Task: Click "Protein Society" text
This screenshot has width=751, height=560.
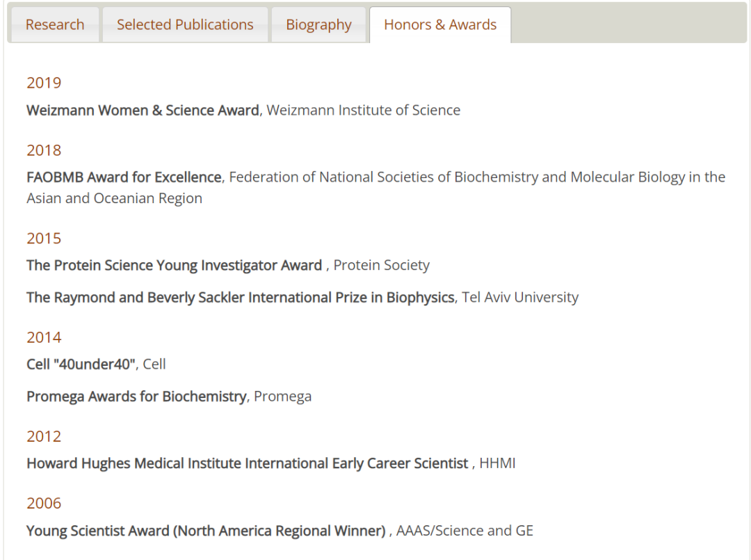Action: point(382,265)
